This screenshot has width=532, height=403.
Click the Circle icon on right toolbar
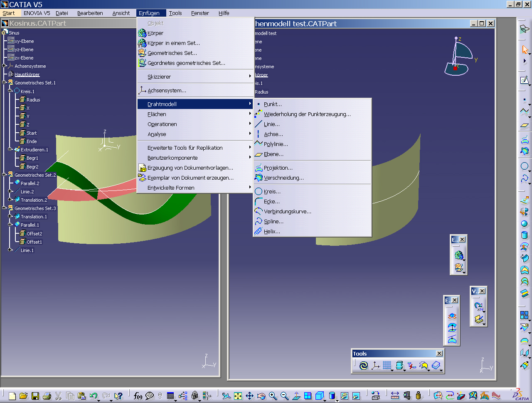(x=525, y=166)
